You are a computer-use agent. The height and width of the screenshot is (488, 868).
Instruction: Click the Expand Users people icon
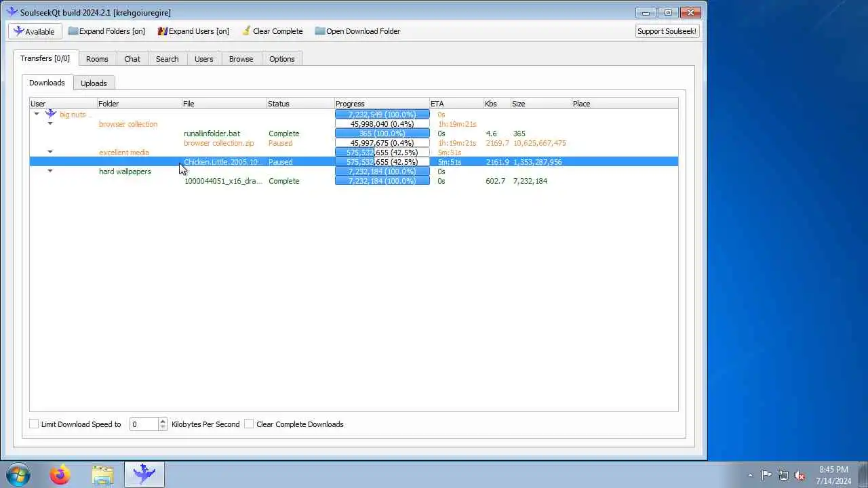coord(163,31)
